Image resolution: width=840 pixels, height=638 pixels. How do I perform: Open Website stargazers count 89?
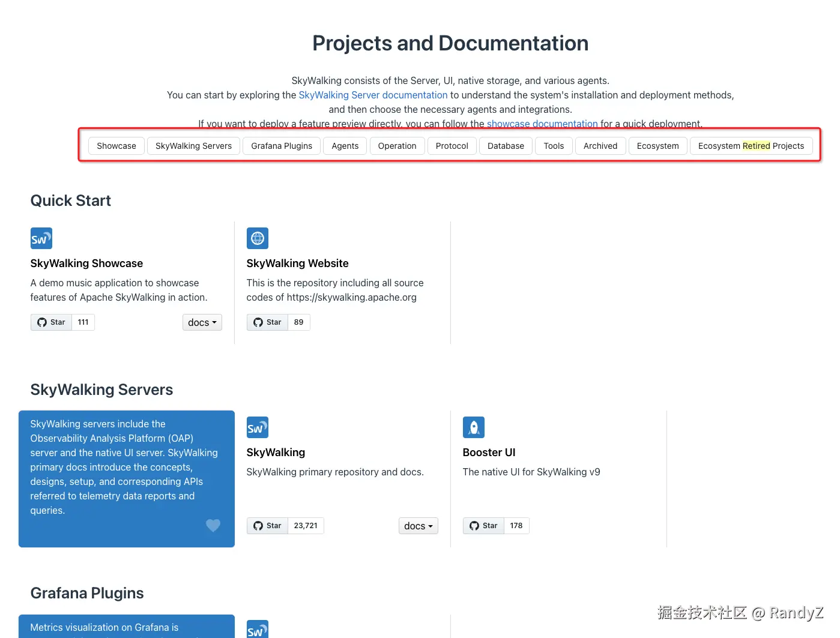tap(299, 322)
